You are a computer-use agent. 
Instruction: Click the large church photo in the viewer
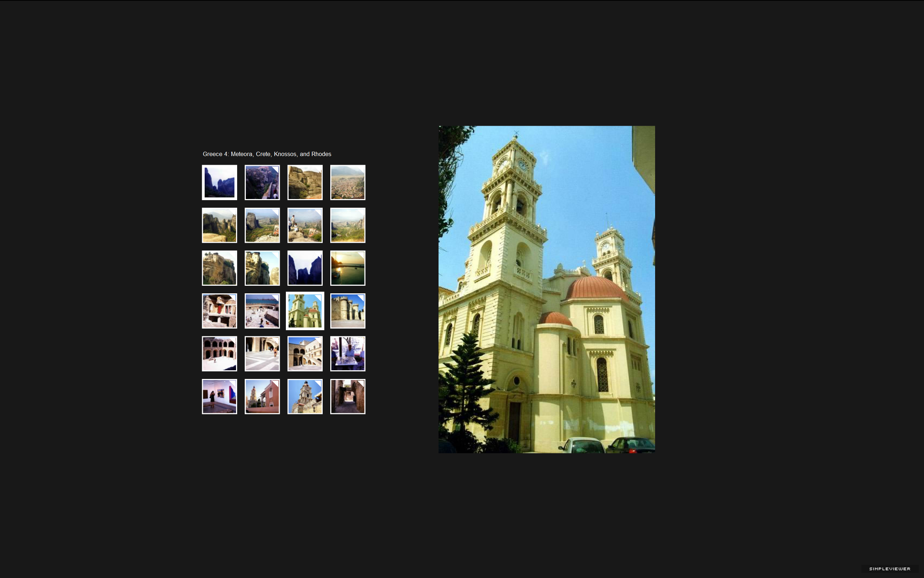[x=546, y=289]
